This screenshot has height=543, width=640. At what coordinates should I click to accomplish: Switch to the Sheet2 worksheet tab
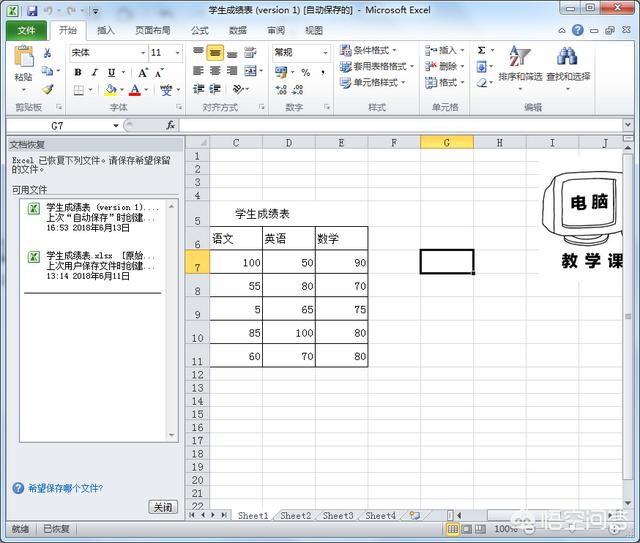pyautogui.click(x=295, y=516)
